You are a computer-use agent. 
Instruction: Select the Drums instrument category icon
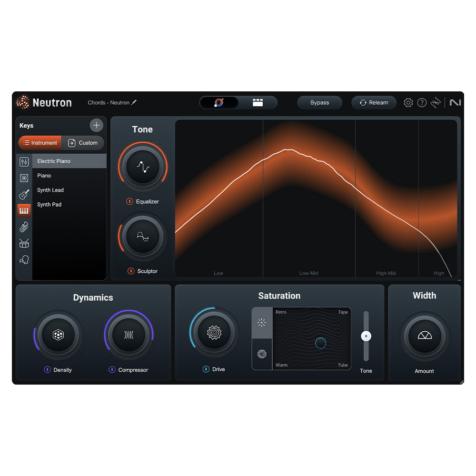[x=24, y=243]
